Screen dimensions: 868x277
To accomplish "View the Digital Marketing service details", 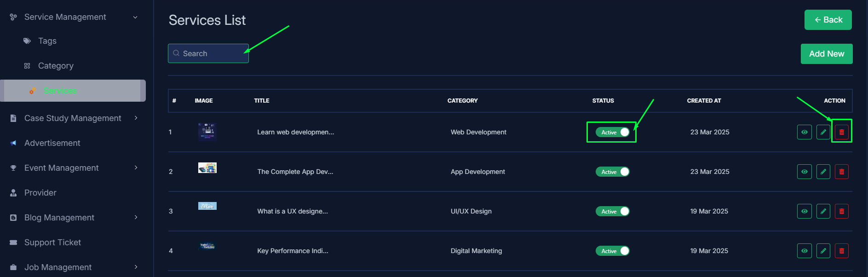I will click(x=804, y=251).
